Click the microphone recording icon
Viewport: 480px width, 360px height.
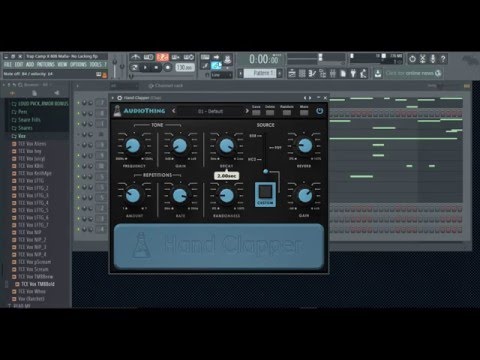433,59
